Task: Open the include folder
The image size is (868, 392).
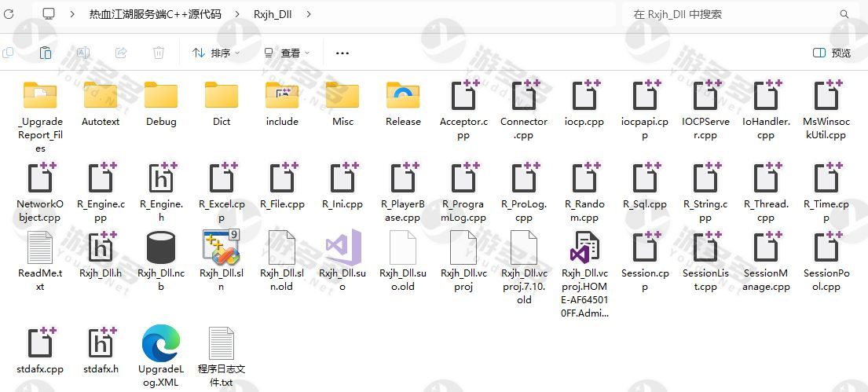Action: (x=282, y=97)
